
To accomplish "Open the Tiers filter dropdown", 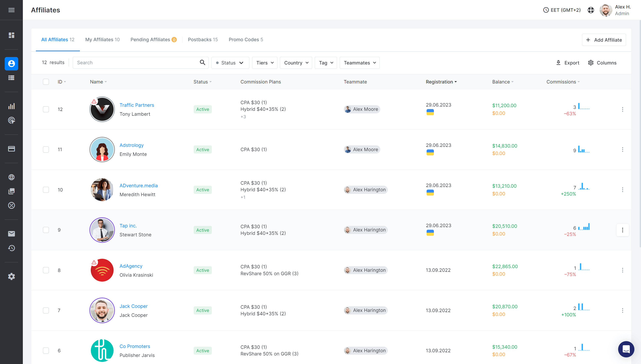I will [265, 63].
